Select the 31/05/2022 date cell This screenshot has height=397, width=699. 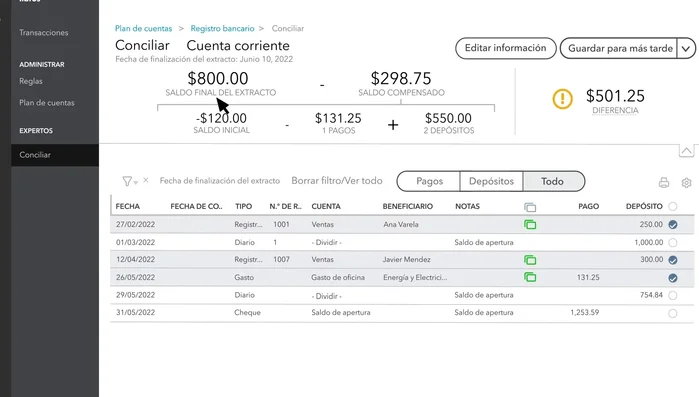coord(136,312)
